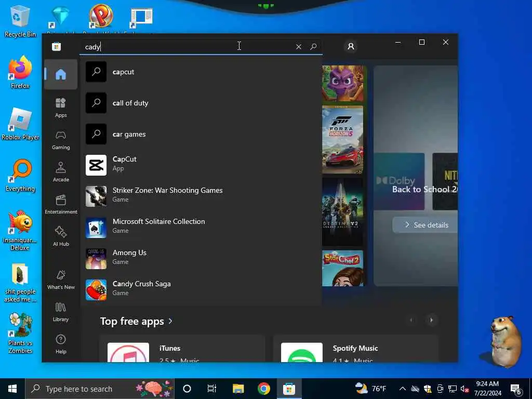Click the search magnifier button

[x=313, y=46]
